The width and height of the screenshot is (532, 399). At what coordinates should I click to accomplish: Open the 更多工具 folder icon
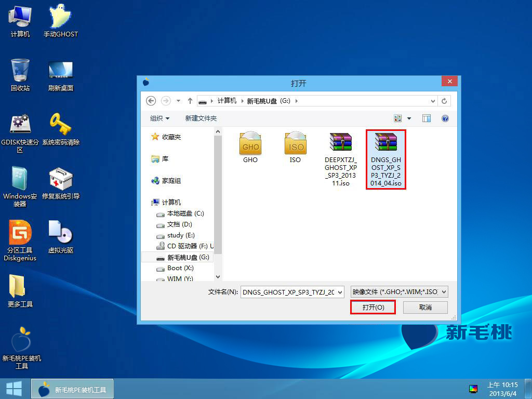click(20, 291)
